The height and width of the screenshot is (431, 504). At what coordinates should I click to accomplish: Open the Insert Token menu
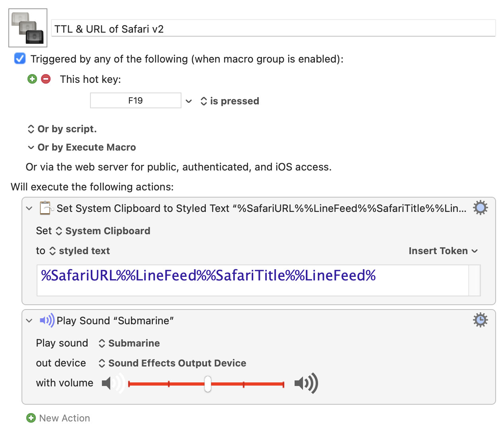[x=443, y=251]
